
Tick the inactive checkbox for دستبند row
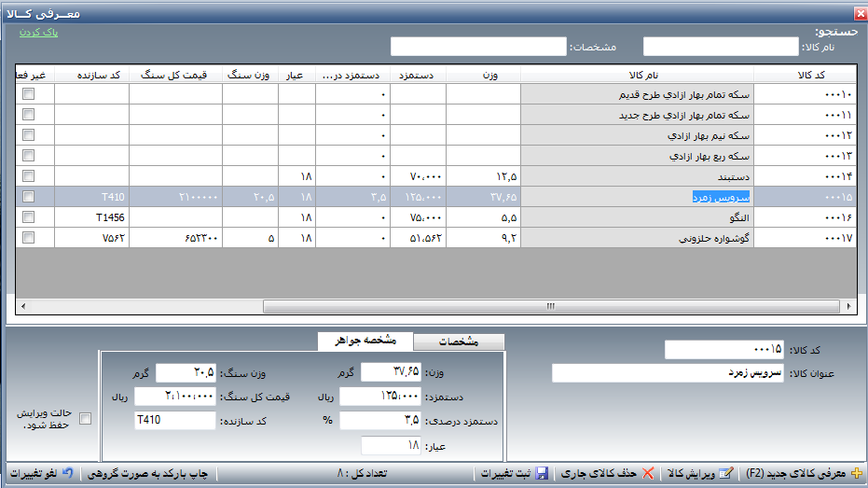coord(29,176)
